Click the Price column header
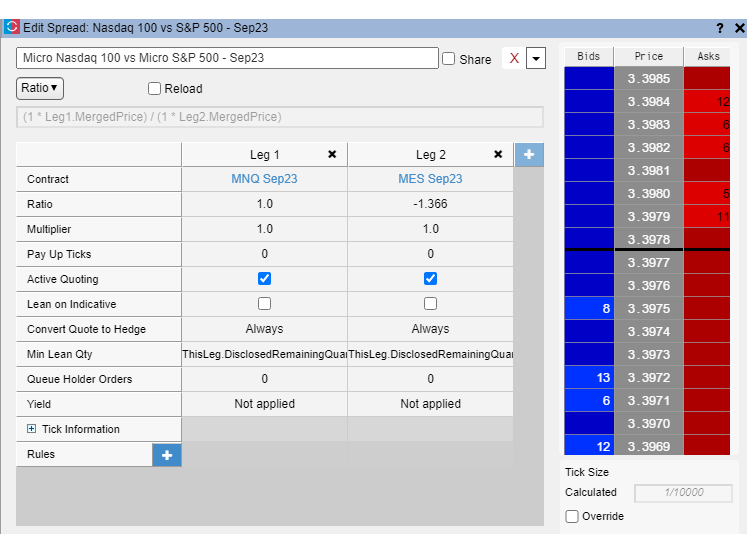747x534 pixels. tap(648, 57)
